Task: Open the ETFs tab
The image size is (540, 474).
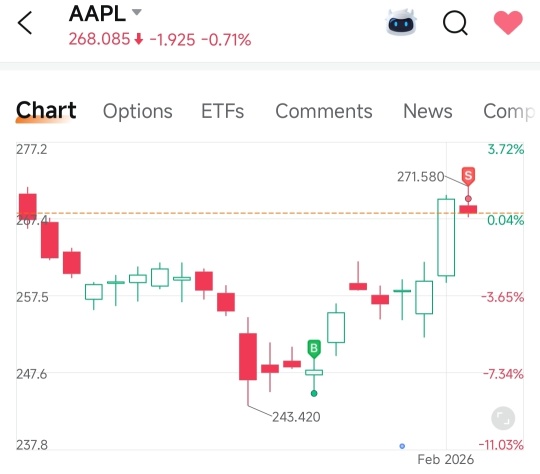Action: coord(222,111)
